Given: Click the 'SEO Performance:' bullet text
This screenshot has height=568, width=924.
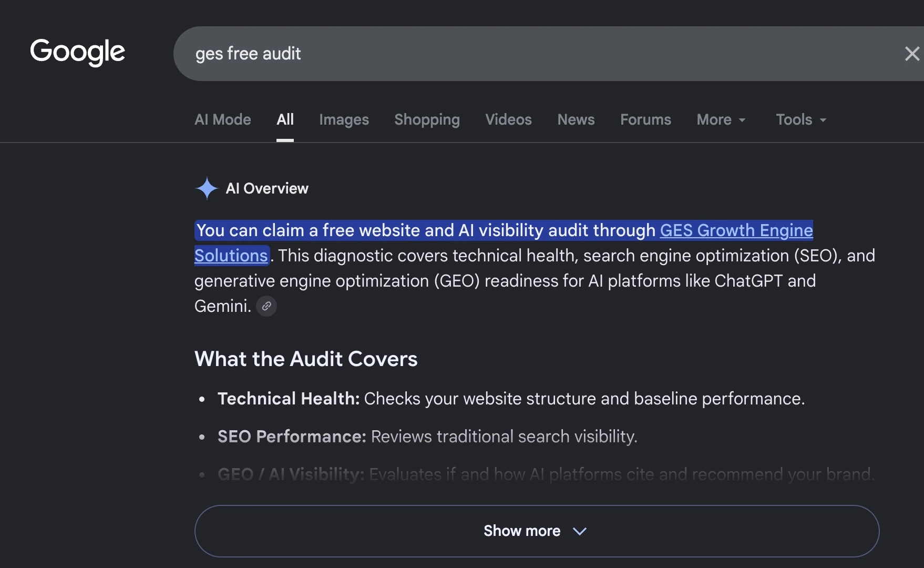Looking at the screenshot, I should 292,437.
